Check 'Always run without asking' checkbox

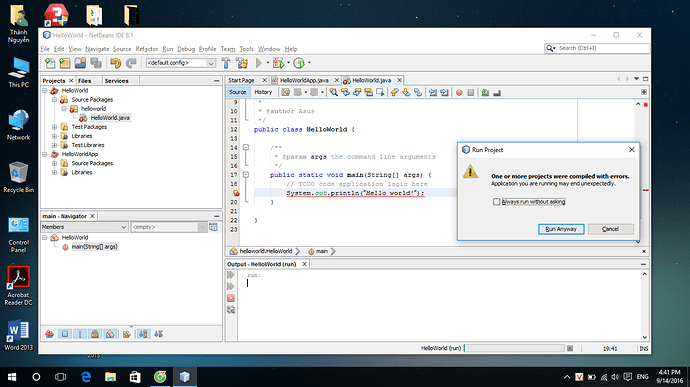pos(496,202)
